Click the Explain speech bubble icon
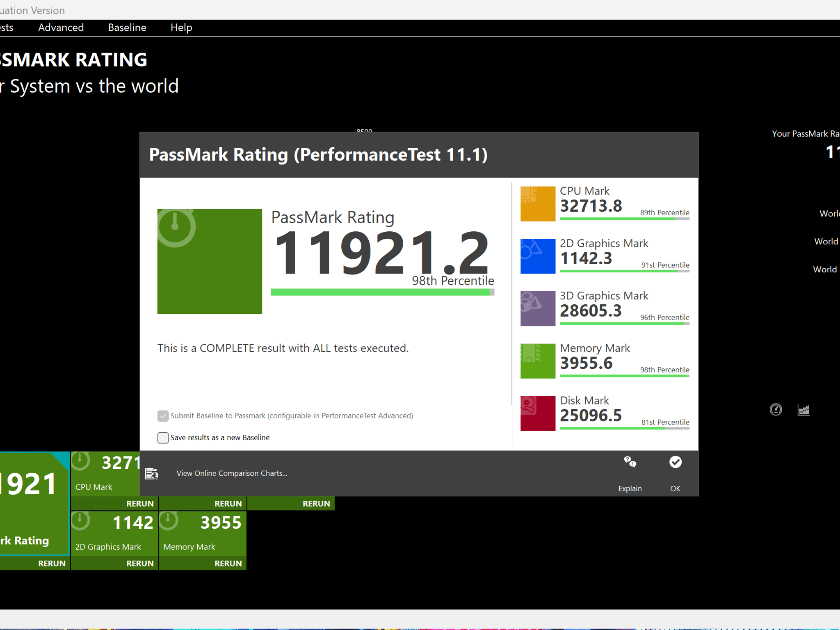Viewport: 840px width, 630px height. pyautogui.click(x=630, y=462)
